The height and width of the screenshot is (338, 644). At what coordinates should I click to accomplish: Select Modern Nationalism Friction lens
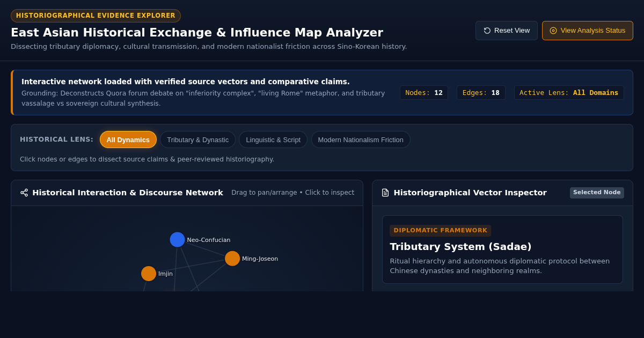[x=361, y=139]
